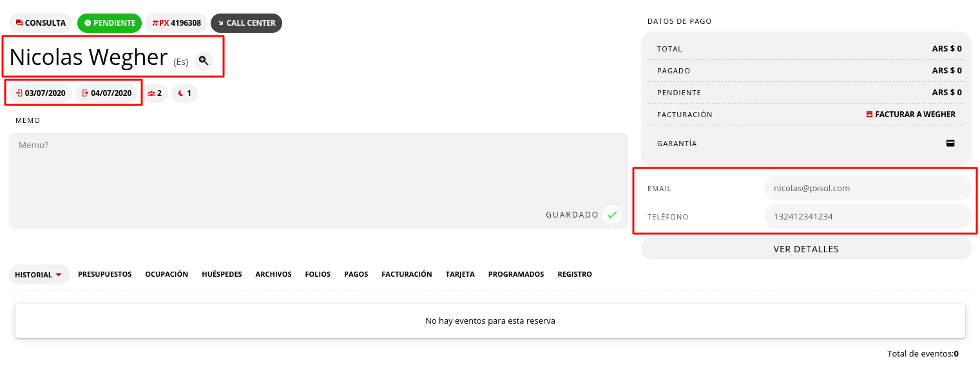Click the check-out date 04/07/2020
This screenshot has width=980, height=372.
(x=107, y=93)
